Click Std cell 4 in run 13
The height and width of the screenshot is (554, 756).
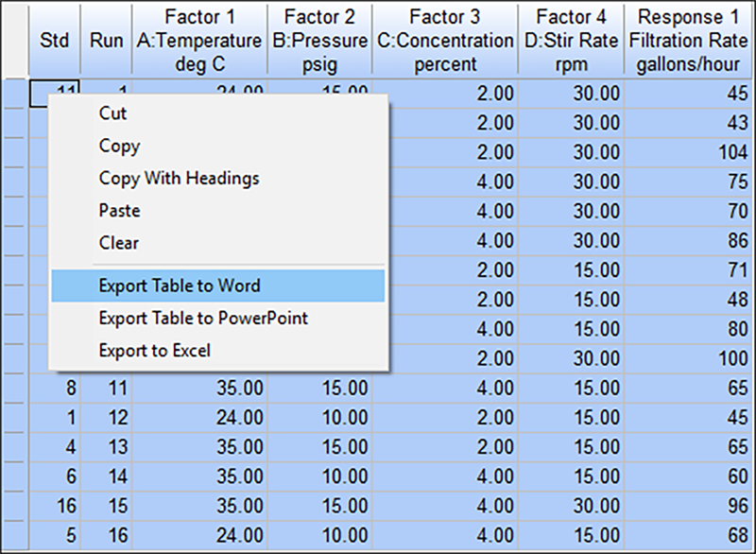(55, 447)
